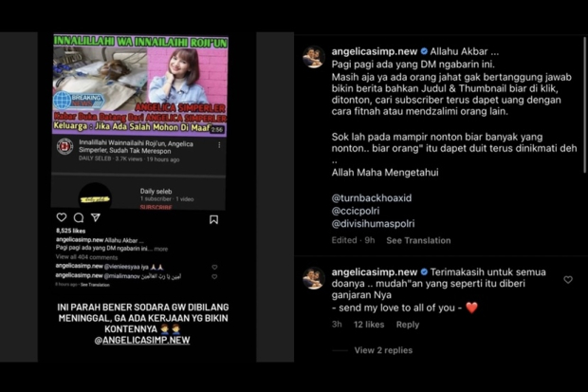Image resolution: width=588 pixels, height=392 pixels.
Task: Like the post with the heart icon
Action: [x=62, y=217]
